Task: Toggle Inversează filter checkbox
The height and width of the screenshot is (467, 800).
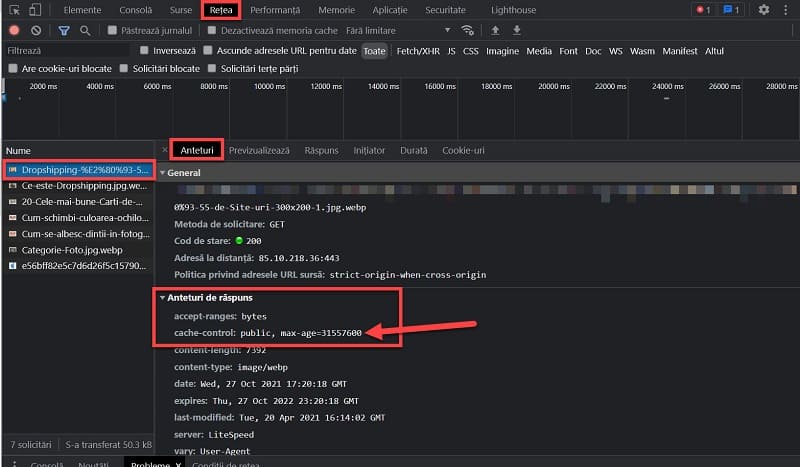Action: click(x=146, y=50)
